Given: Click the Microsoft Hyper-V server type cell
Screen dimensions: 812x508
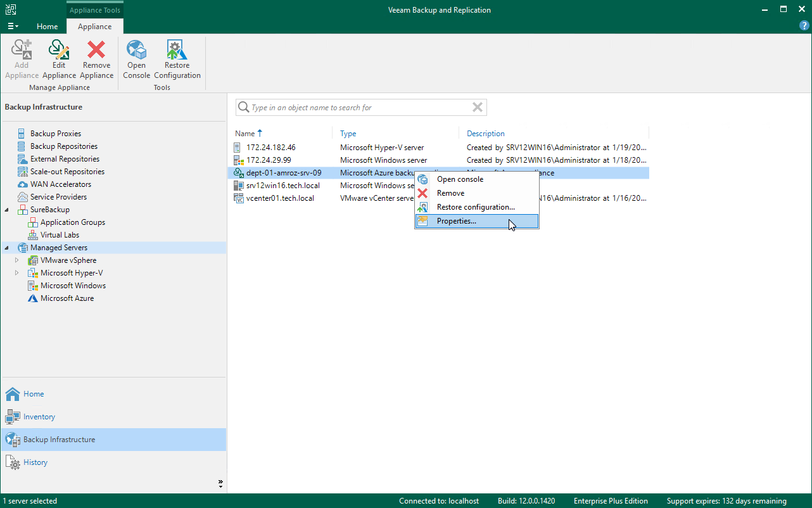Looking at the screenshot, I should [382, 148].
